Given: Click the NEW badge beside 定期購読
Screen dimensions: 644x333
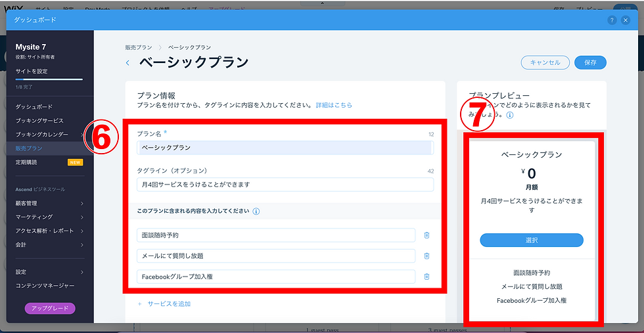Looking at the screenshot, I should click(76, 162).
